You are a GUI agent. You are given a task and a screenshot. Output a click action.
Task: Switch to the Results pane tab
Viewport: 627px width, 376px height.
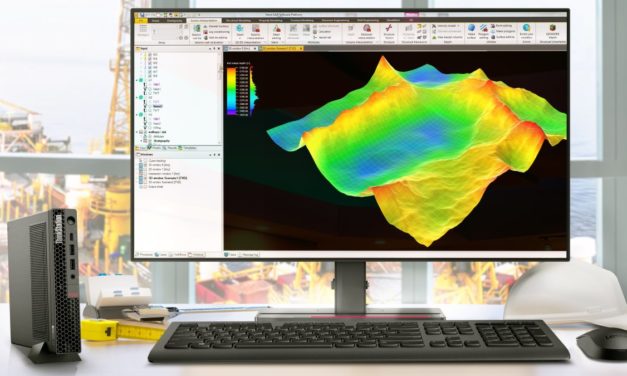pyautogui.click(x=170, y=148)
